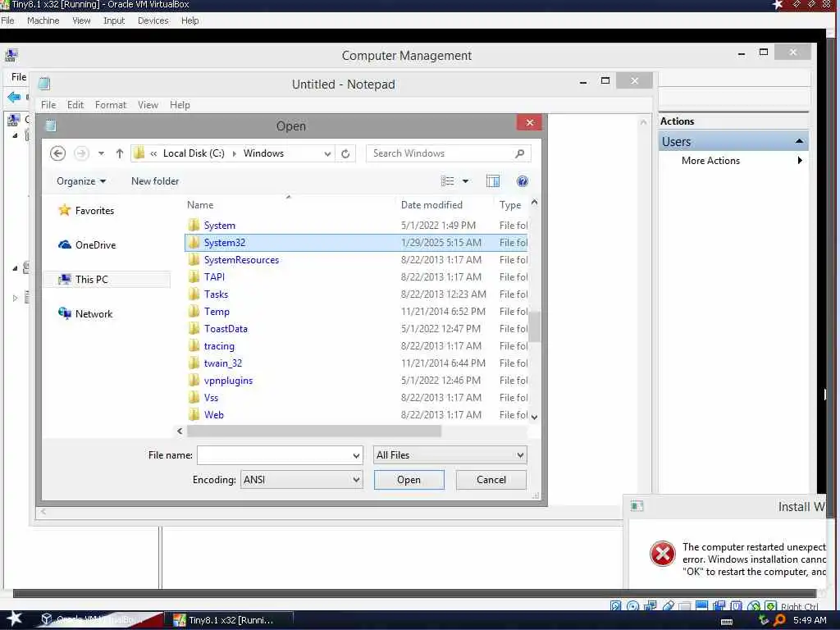The width and height of the screenshot is (840, 630).
Task: Open the Help icon in Open dialog
Action: [x=523, y=181]
